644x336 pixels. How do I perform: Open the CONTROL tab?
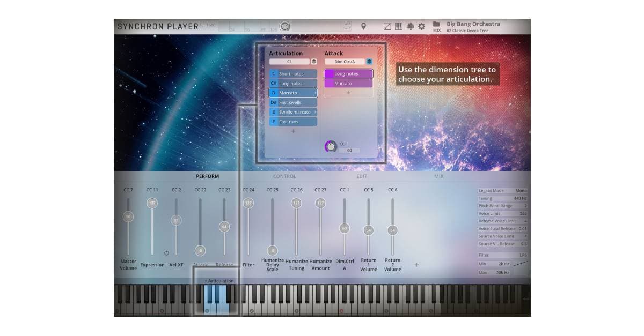point(284,176)
